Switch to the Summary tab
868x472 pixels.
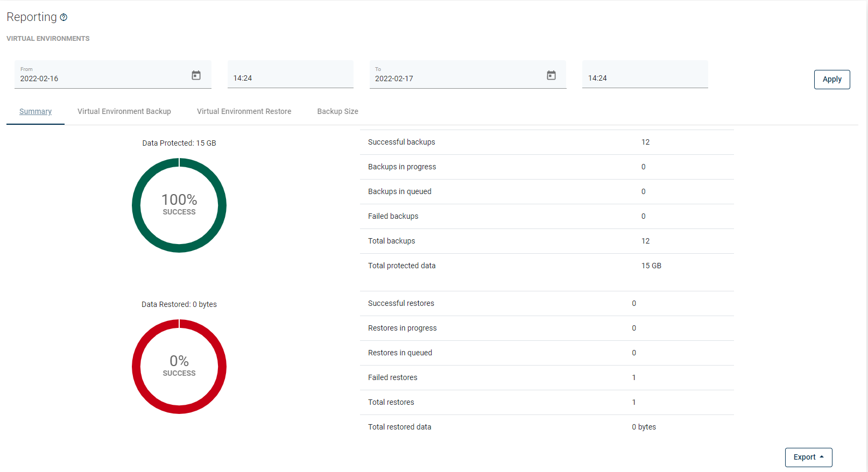[36, 111]
